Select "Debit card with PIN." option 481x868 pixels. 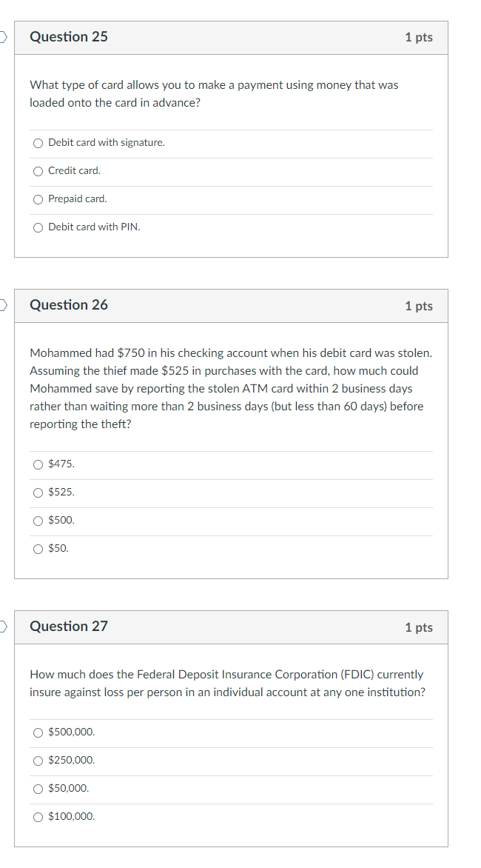tap(38, 227)
